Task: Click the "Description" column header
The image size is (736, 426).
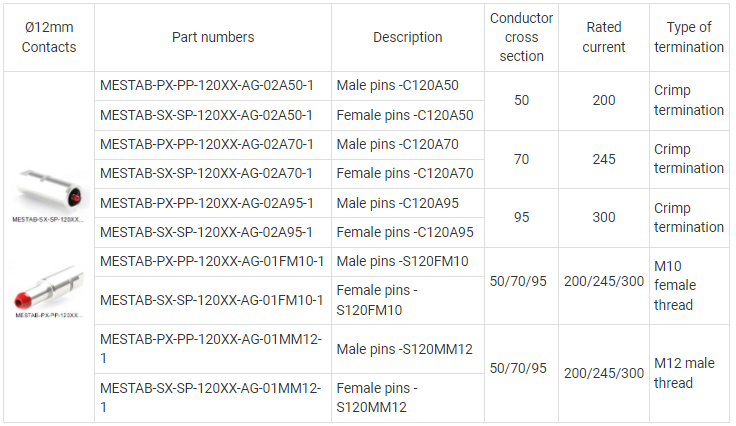Action: click(408, 37)
